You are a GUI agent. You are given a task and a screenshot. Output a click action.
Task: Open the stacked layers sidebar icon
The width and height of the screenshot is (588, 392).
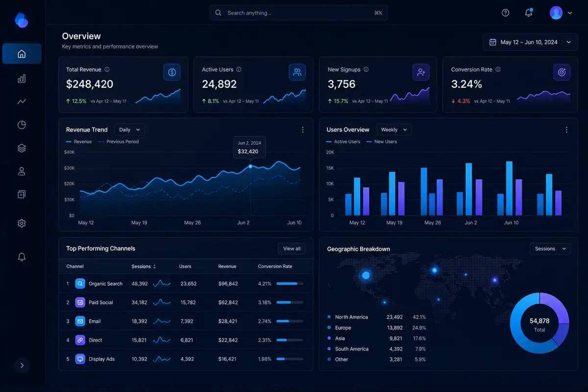point(22,148)
